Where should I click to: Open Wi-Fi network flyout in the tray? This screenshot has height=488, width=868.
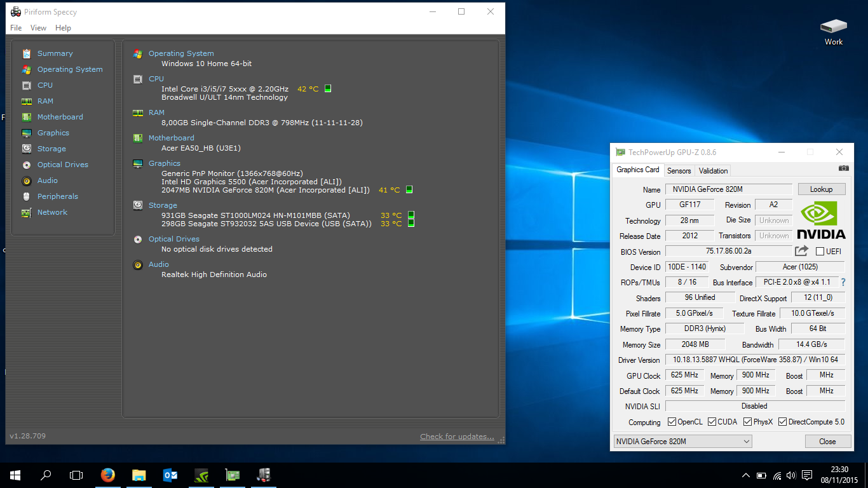click(x=776, y=475)
